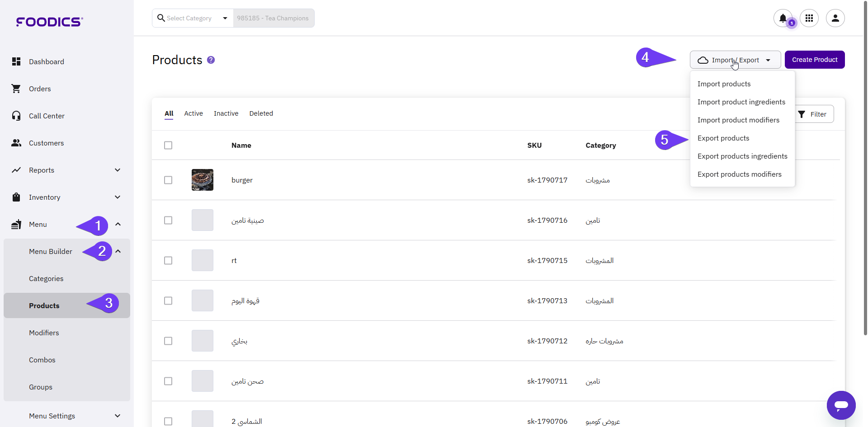Select checkbox for sk-1790715 row
The height and width of the screenshot is (427, 868).
coord(168,260)
